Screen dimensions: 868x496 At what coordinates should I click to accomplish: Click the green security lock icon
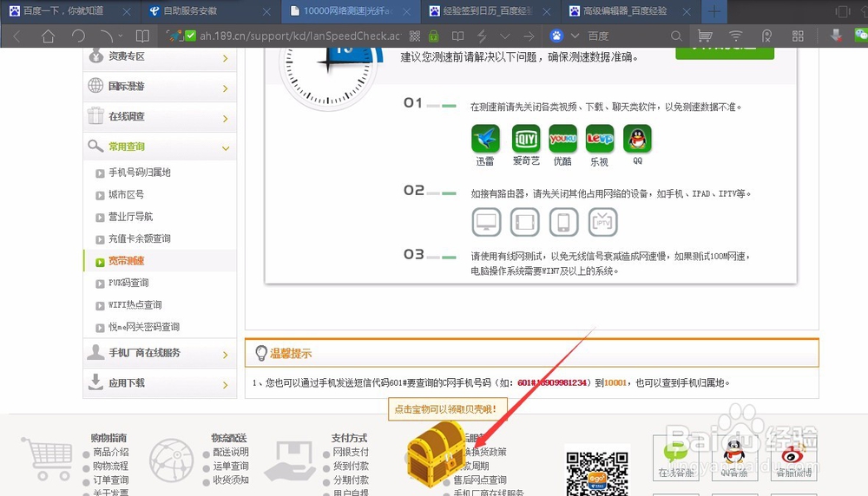click(x=433, y=36)
